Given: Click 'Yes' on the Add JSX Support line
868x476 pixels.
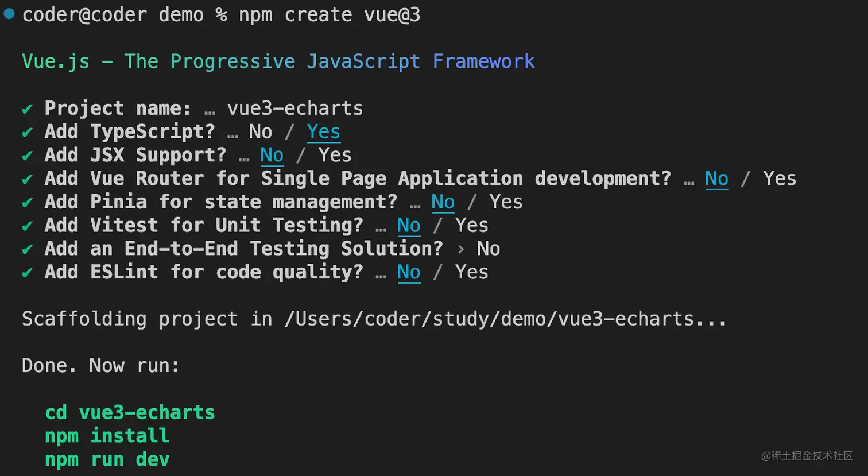Looking at the screenshot, I should [x=335, y=156].
